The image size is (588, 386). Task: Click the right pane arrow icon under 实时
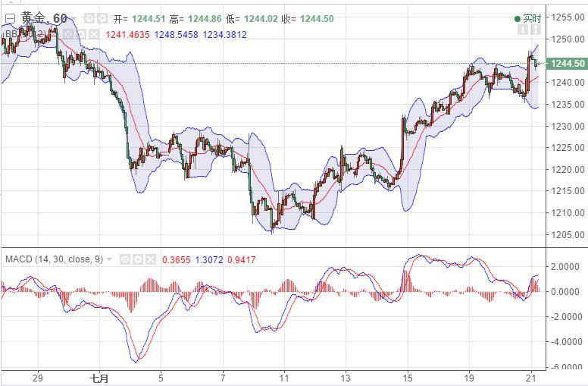click(537, 31)
